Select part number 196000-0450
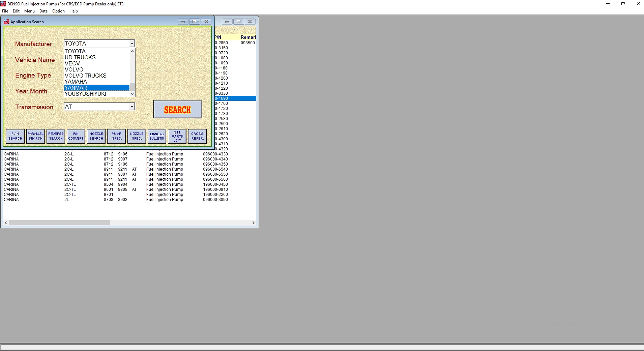The height and width of the screenshot is (351, 644). click(x=215, y=184)
